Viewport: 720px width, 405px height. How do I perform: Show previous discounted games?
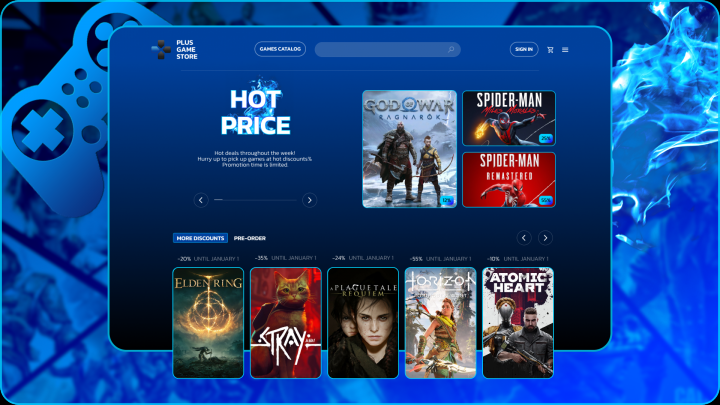pyautogui.click(x=524, y=238)
